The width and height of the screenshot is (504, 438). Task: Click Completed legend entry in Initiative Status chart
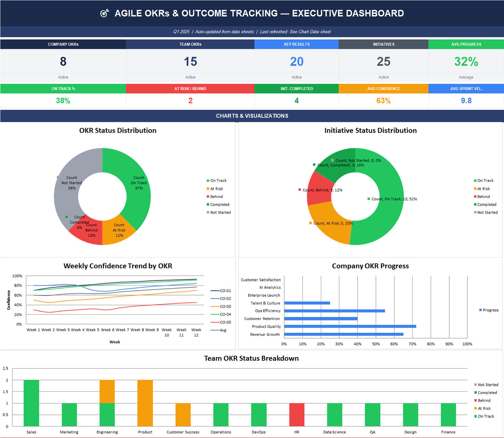[485, 204]
